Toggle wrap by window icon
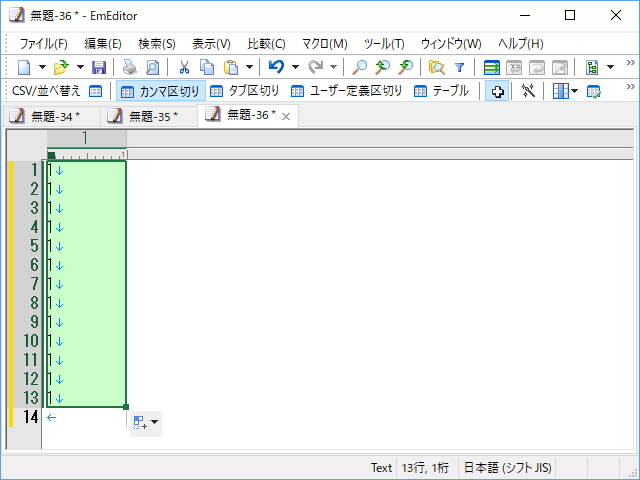This screenshot has width=640, height=480. pos(537,67)
